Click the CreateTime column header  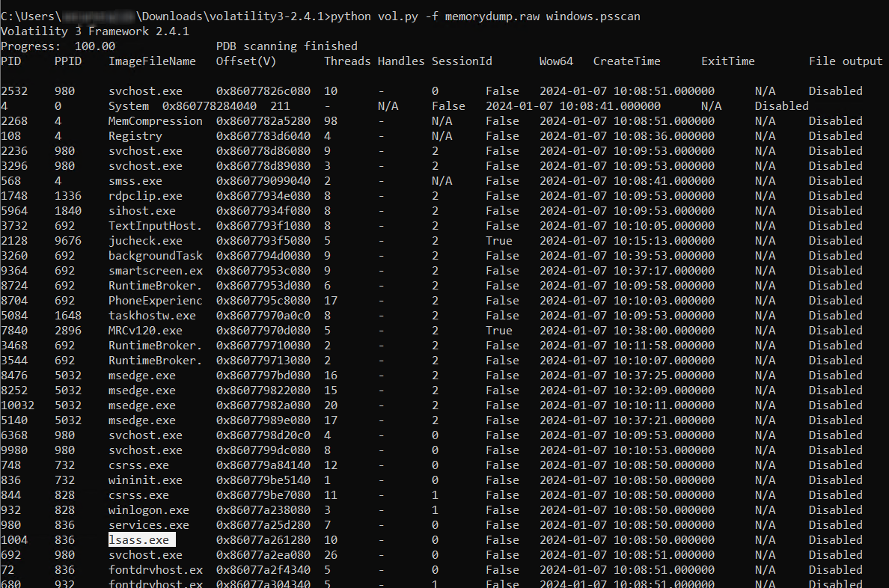tap(627, 61)
